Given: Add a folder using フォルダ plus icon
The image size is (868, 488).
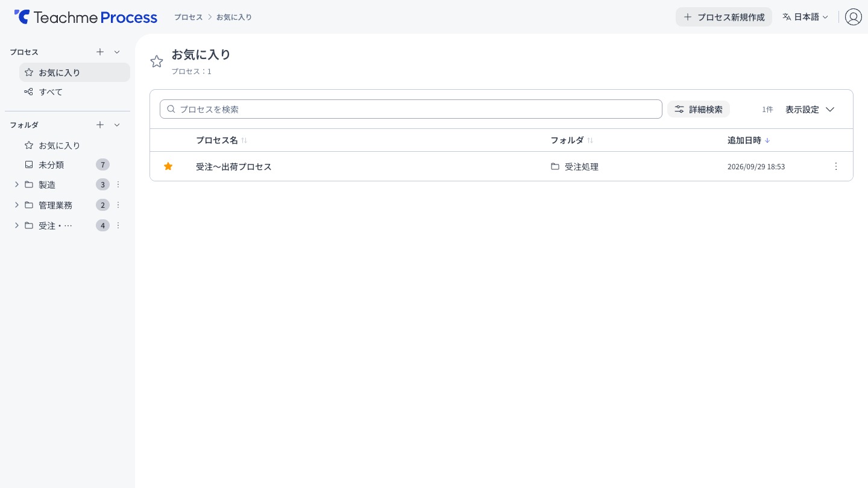Looking at the screenshot, I should point(100,125).
